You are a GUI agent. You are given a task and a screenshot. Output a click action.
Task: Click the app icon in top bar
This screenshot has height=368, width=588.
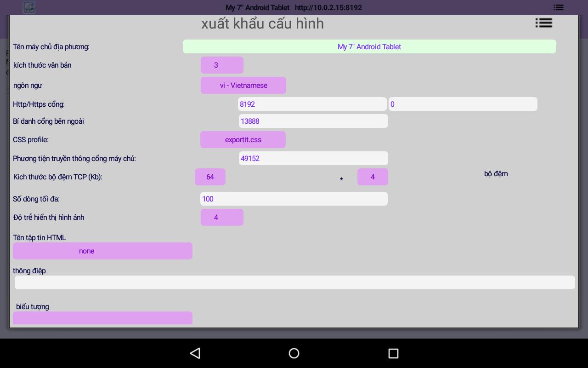point(29,7)
